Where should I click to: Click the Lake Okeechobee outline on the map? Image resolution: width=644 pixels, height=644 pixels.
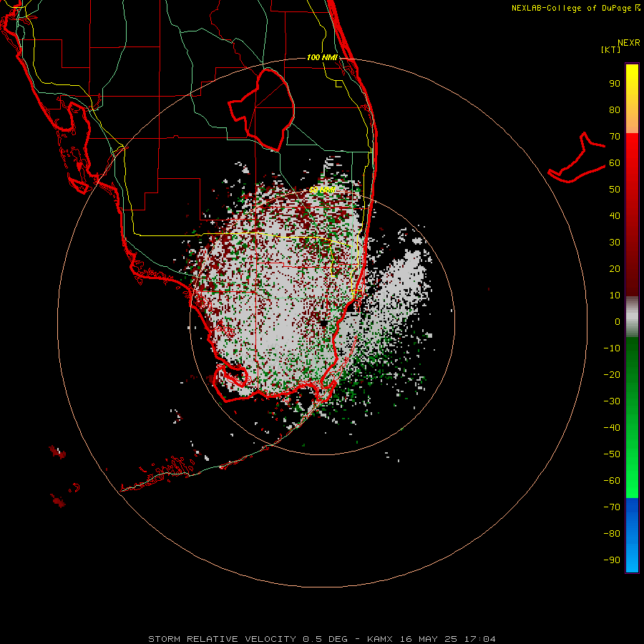tap(262, 109)
